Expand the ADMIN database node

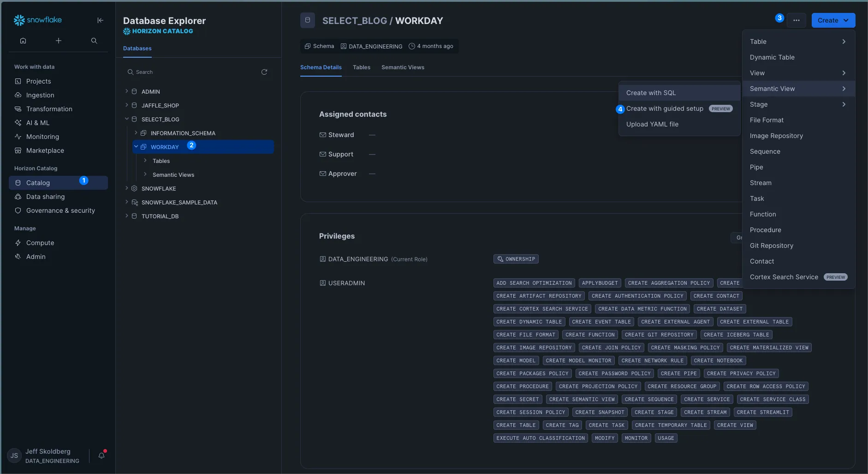tap(127, 91)
